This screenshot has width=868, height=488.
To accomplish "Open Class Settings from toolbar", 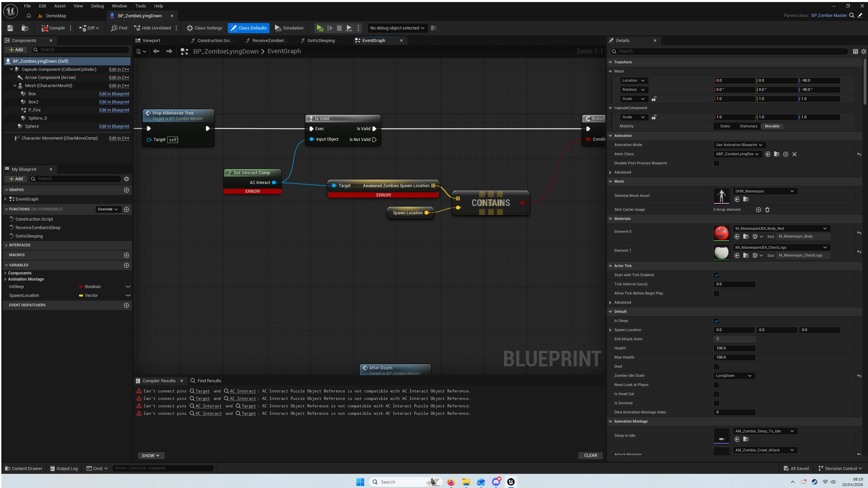I will [x=204, y=28].
